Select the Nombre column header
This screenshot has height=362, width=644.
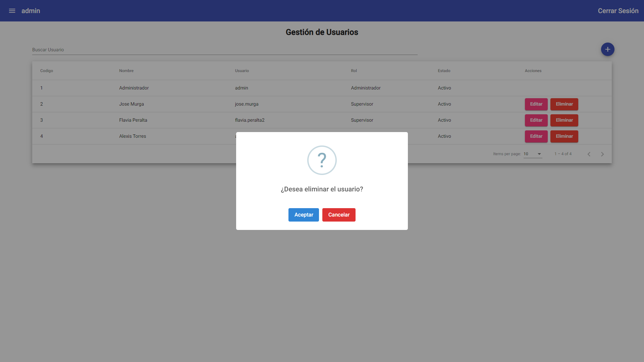[x=126, y=71]
